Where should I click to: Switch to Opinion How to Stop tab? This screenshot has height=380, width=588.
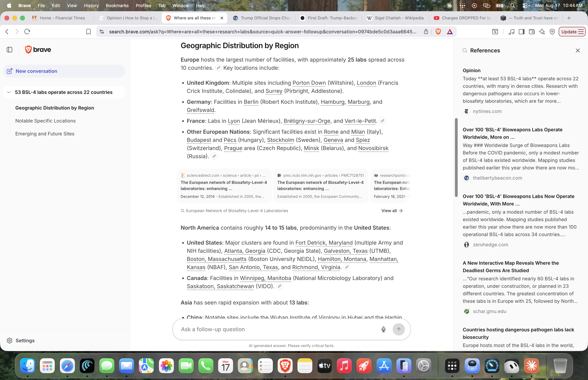(128, 18)
